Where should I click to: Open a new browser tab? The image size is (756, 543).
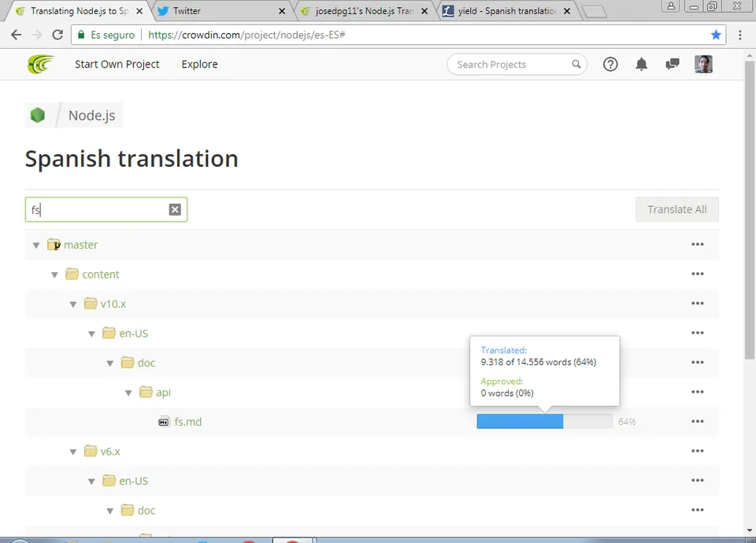coord(595,12)
